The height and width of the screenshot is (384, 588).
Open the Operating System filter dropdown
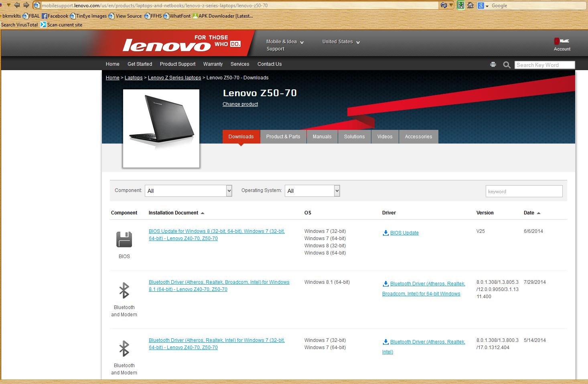tap(312, 191)
